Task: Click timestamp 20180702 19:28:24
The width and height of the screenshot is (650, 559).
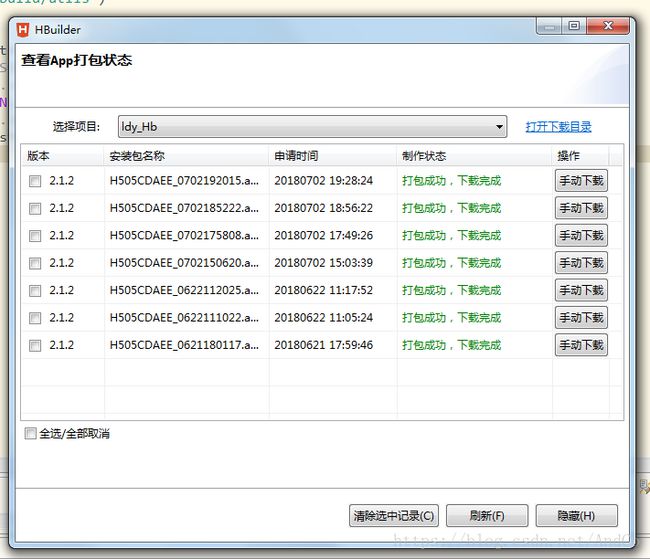Action: pyautogui.click(x=323, y=180)
